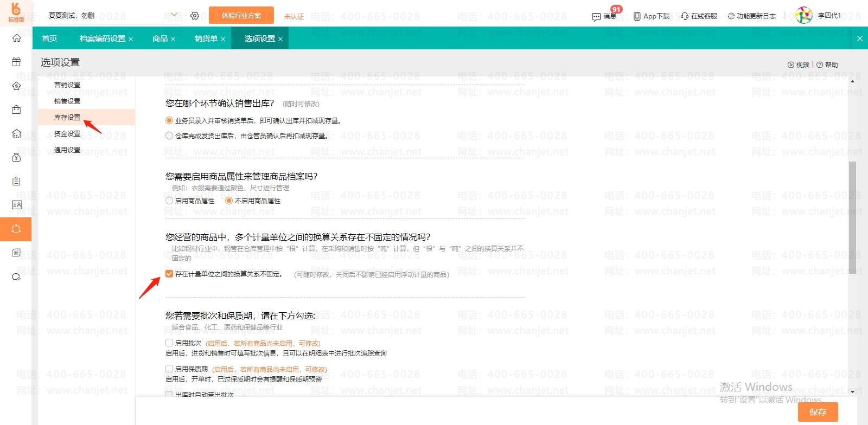
Task: Click the home icon in left sidebar
Action: pyautogui.click(x=16, y=38)
